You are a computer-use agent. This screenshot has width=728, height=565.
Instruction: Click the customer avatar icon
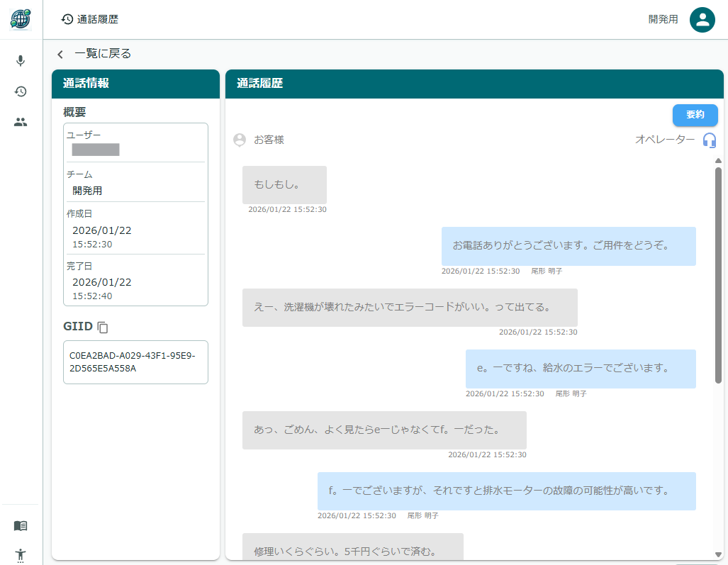[x=240, y=140]
